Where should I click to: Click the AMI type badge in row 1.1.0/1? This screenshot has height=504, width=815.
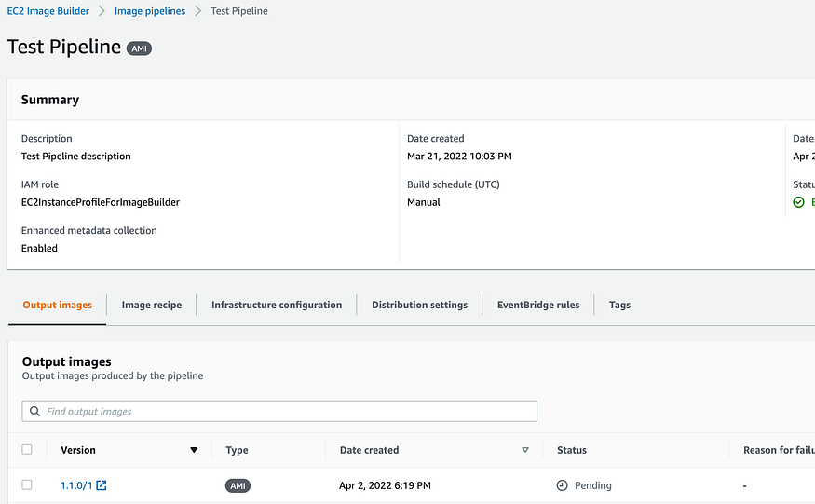click(x=238, y=485)
